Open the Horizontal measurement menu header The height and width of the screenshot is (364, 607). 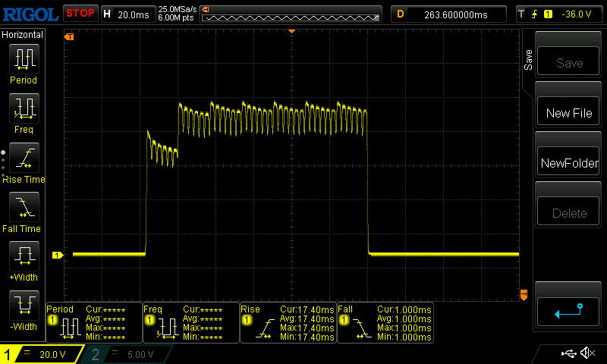[x=23, y=35]
